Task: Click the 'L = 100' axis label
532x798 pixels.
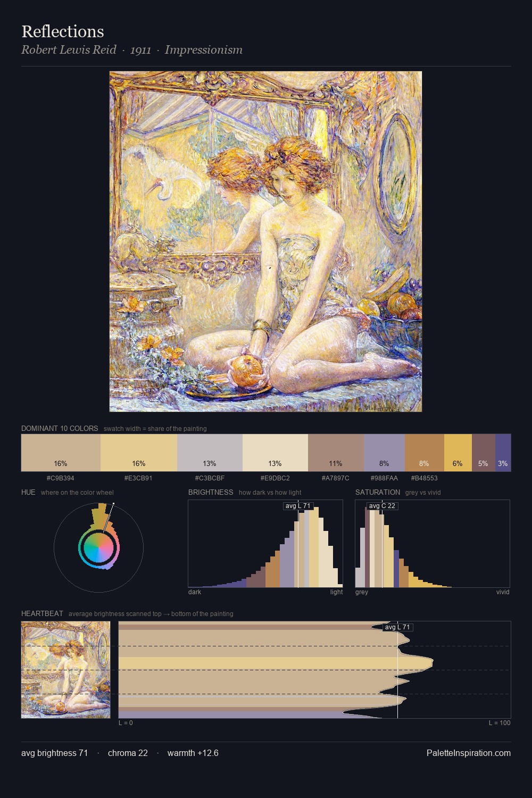Action: pyautogui.click(x=500, y=723)
